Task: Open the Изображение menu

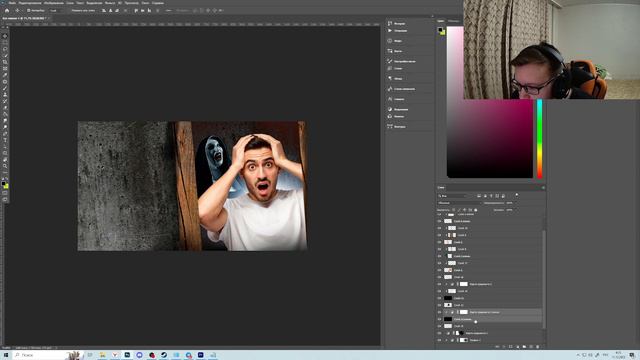Action: [x=54, y=3]
